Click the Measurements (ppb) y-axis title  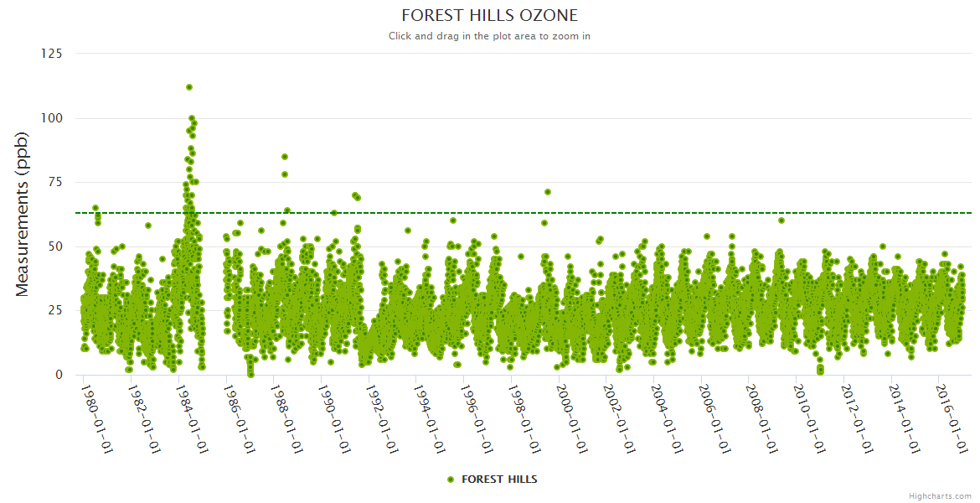point(23,214)
